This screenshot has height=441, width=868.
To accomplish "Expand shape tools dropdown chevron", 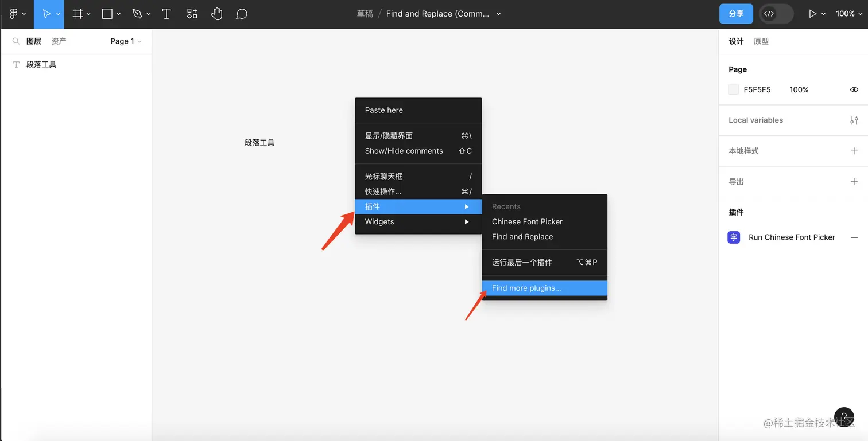I will tap(118, 14).
